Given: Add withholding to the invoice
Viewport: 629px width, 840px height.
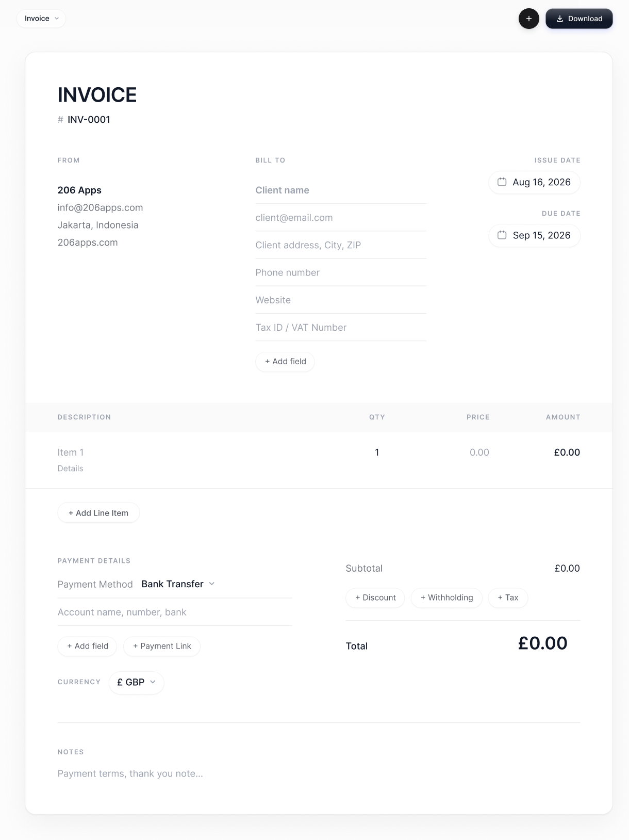Looking at the screenshot, I should tap(446, 597).
